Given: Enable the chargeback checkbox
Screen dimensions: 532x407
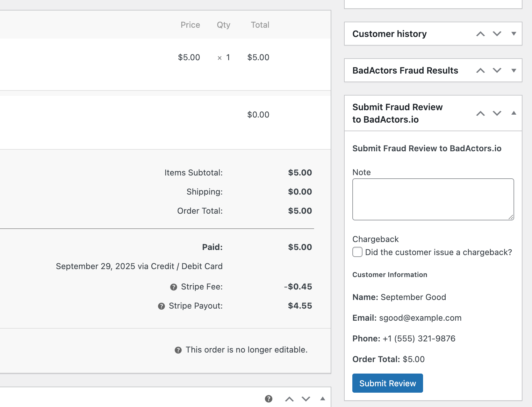Looking at the screenshot, I should [357, 252].
